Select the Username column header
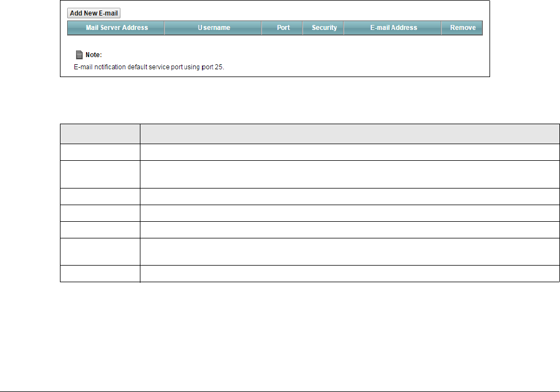This screenshot has width=560, height=392. click(x=213, y=28)
